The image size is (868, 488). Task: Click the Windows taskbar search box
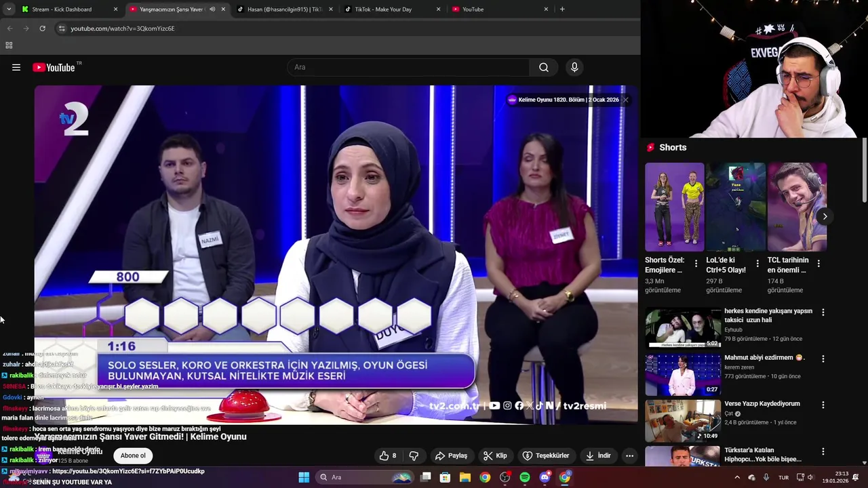coord(365,477)
